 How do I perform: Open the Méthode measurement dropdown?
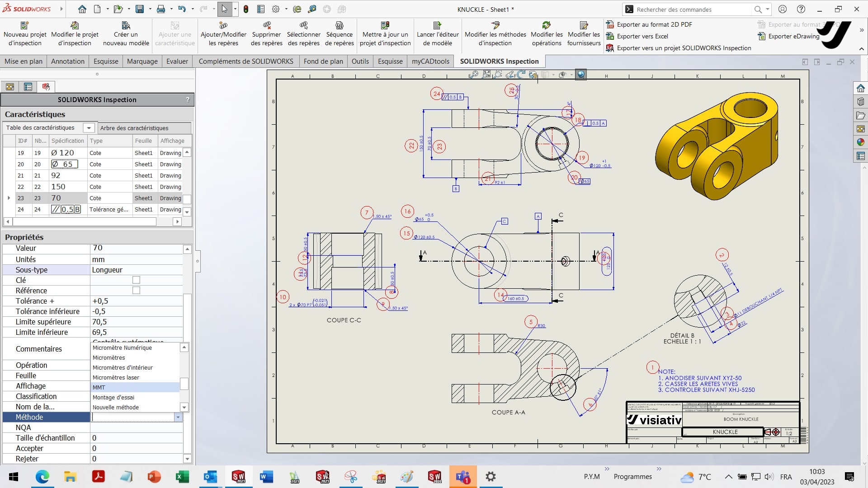[179, 417]
